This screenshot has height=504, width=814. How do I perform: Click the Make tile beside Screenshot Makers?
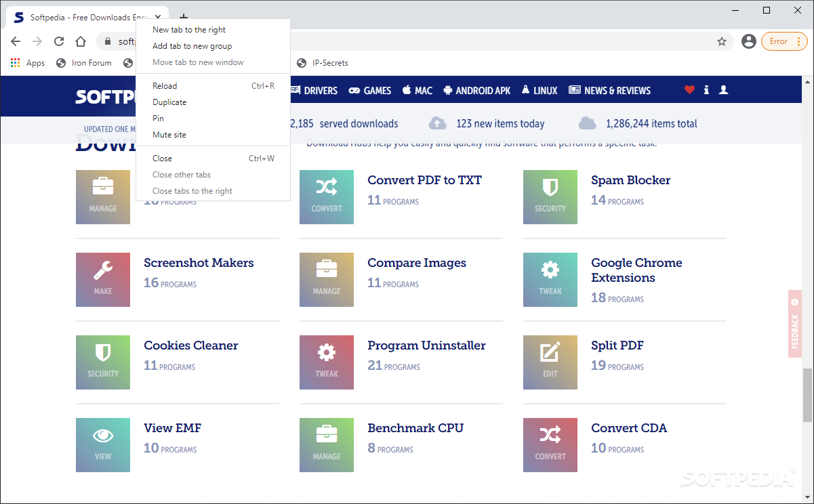tap(103, 280)
